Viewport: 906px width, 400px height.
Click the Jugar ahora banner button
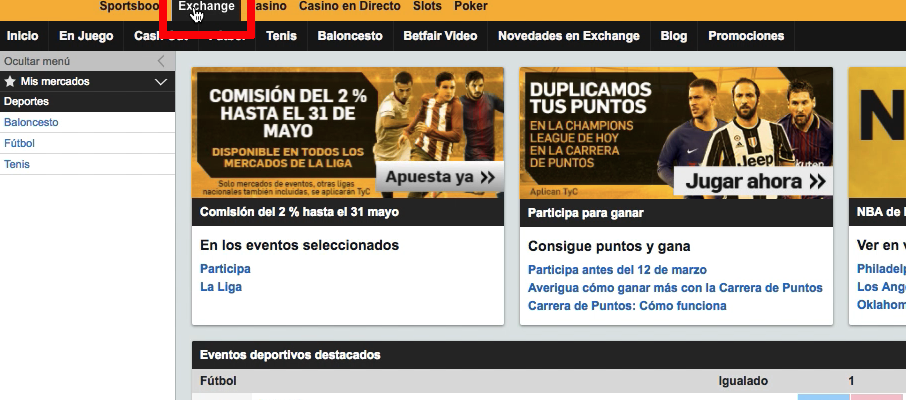coord(753,182)
